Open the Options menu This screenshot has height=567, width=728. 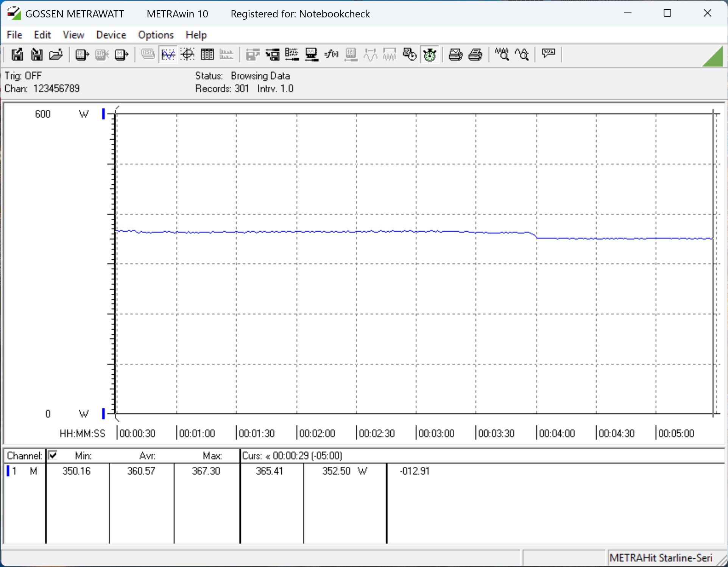tap(156, 35)
